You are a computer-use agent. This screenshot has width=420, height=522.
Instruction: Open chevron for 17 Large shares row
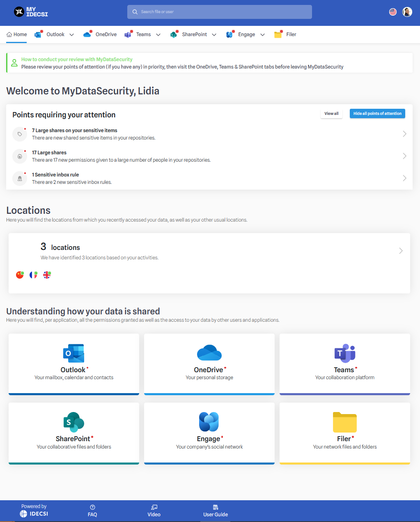pos(404,156)
